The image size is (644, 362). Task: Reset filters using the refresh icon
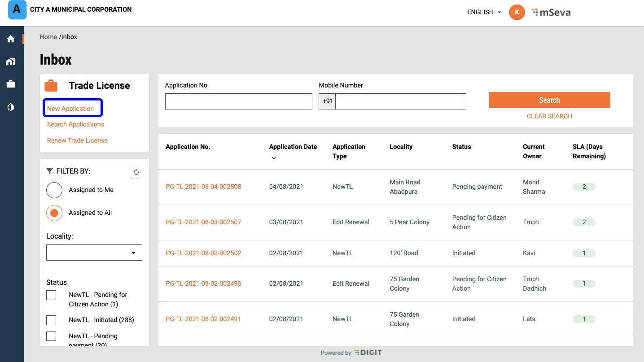point(136,172)
